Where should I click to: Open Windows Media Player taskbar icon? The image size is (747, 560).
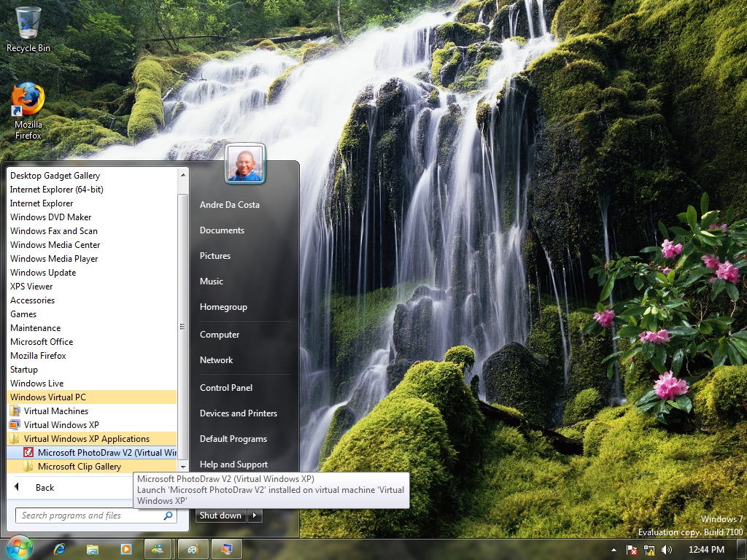pos(125,550)
